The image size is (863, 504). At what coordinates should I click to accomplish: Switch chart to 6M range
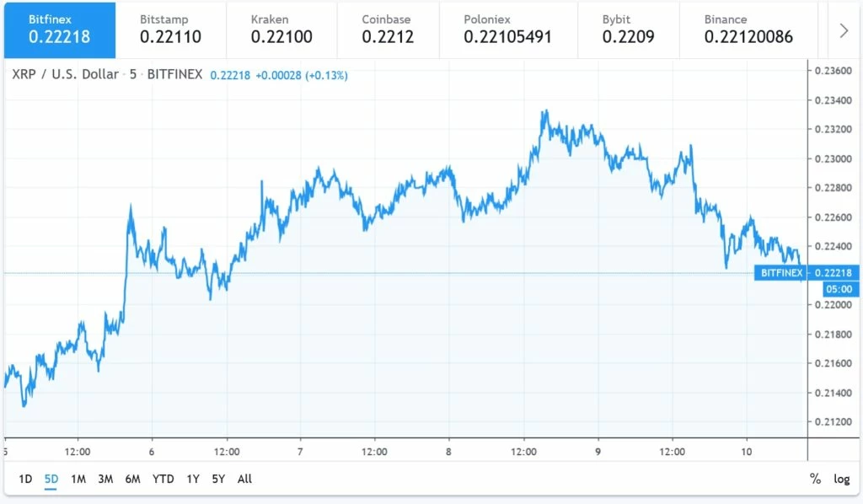(132, 480)
